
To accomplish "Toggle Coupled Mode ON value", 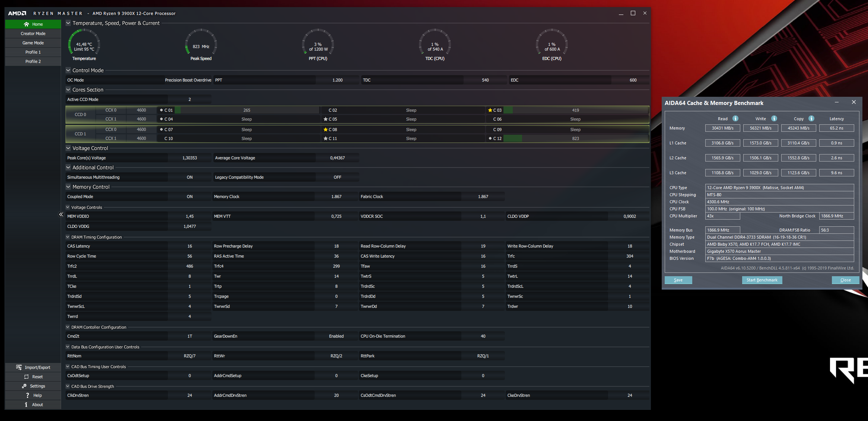I will [x=190, y=197].
